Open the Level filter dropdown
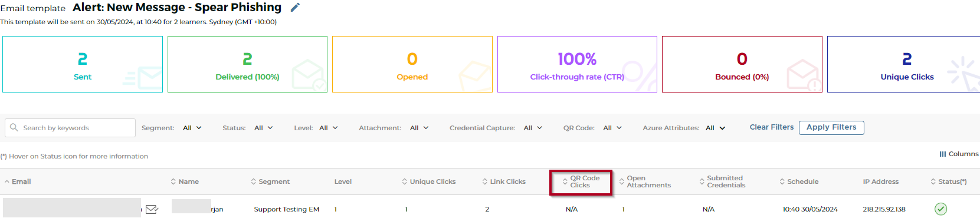 point(329,128)
